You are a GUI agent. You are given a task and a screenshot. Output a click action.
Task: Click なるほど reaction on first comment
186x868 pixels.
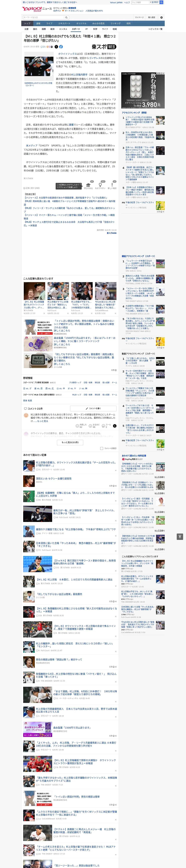(x=94, y=426)
